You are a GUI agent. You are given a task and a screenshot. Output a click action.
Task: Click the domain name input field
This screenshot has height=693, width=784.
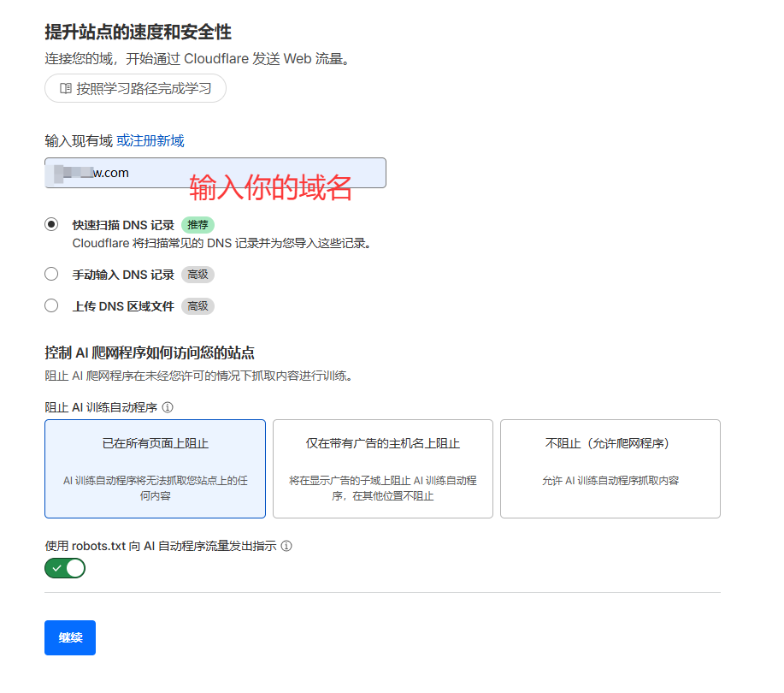pyautogui.click(x=128, y=172)
